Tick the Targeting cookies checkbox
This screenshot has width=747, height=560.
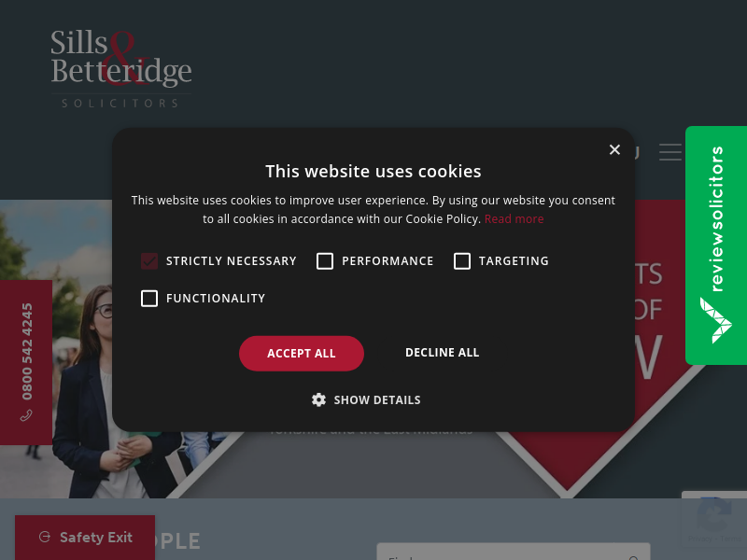point(462,261)
